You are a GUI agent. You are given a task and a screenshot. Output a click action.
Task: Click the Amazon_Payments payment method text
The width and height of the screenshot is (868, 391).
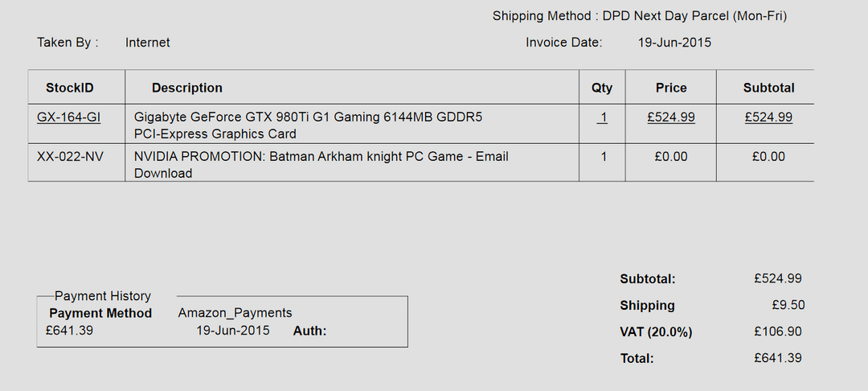tap(235, 313)
